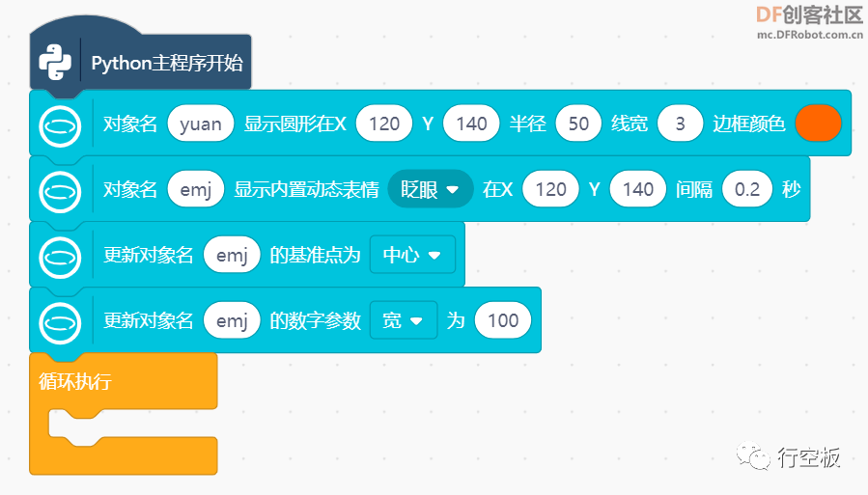The height and width of the screenshot is (495, 868).
Task: Click the 边框颜色 label text
Action: point(749,124)
